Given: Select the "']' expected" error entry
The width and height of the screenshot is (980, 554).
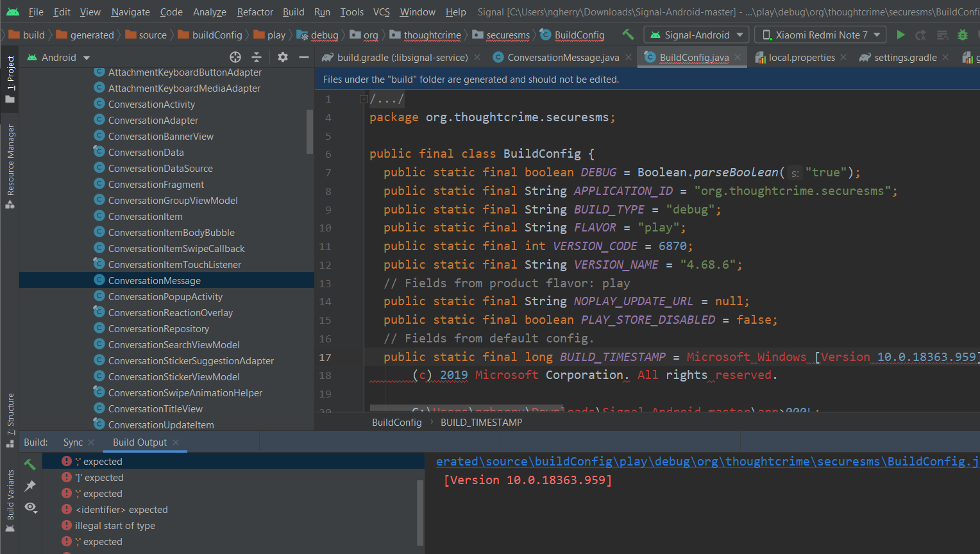Looking at the screenshot, I should point(99,477).
